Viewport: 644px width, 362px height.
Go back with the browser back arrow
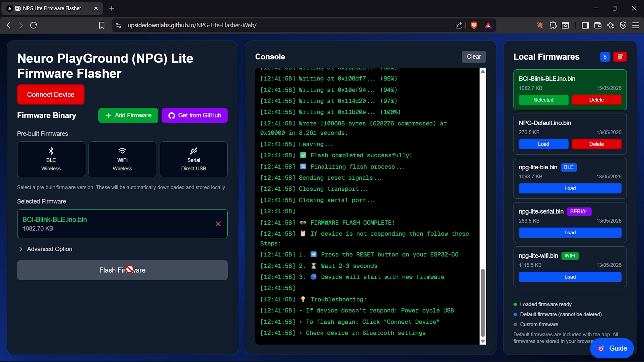pos(9,25)
